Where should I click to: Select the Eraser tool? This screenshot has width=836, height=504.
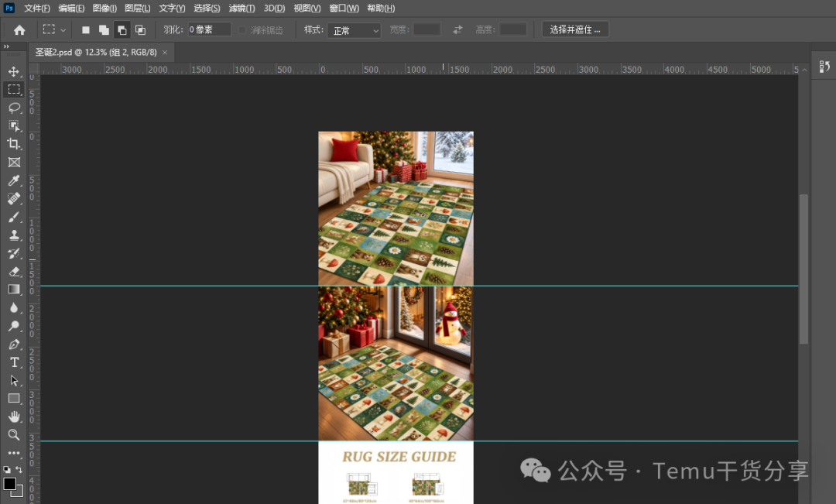14,272
